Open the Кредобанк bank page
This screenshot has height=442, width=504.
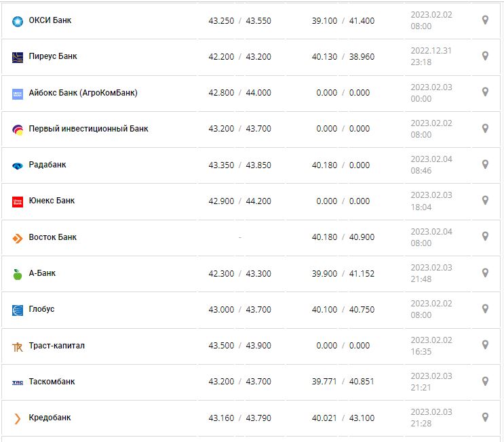pos(50,418)
